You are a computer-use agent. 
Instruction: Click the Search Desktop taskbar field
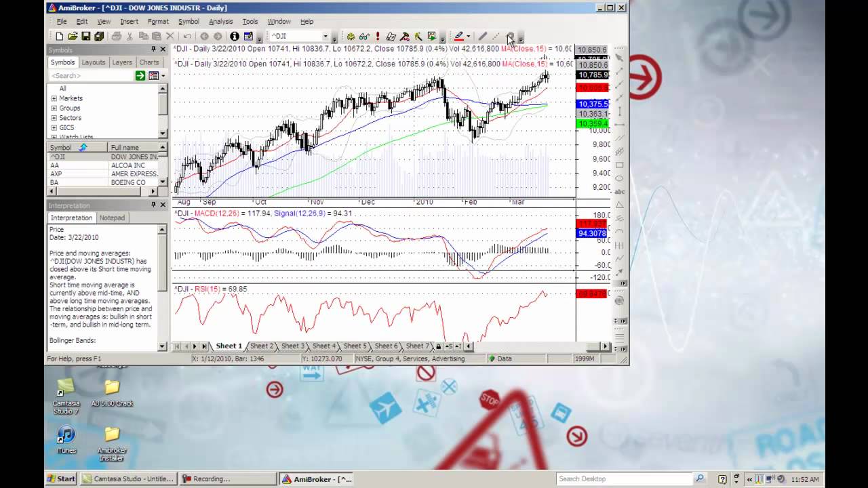(x=624, y=479)
